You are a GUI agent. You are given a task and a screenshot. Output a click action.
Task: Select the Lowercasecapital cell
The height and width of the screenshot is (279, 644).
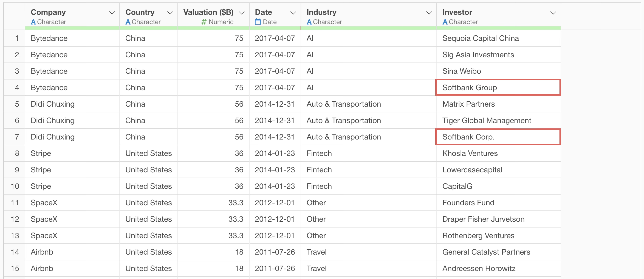click(498, 170)
